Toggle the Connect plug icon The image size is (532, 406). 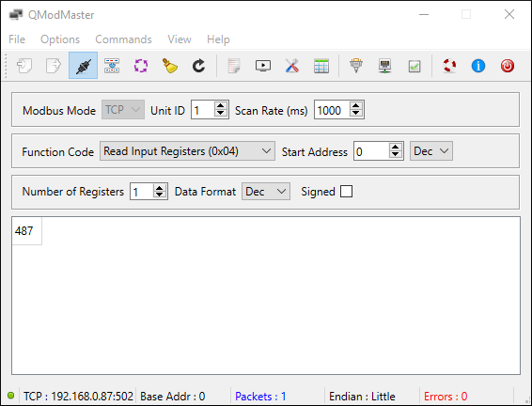83,66
